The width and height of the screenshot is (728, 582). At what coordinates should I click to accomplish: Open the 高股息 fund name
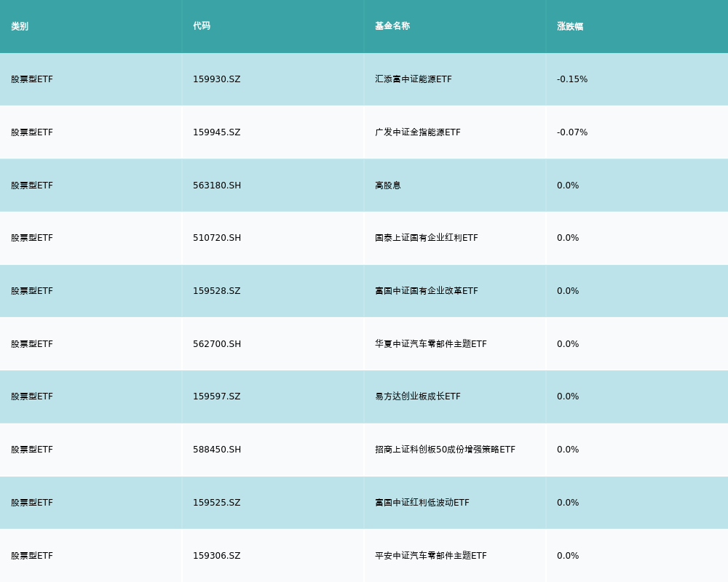tap(387, 186)
